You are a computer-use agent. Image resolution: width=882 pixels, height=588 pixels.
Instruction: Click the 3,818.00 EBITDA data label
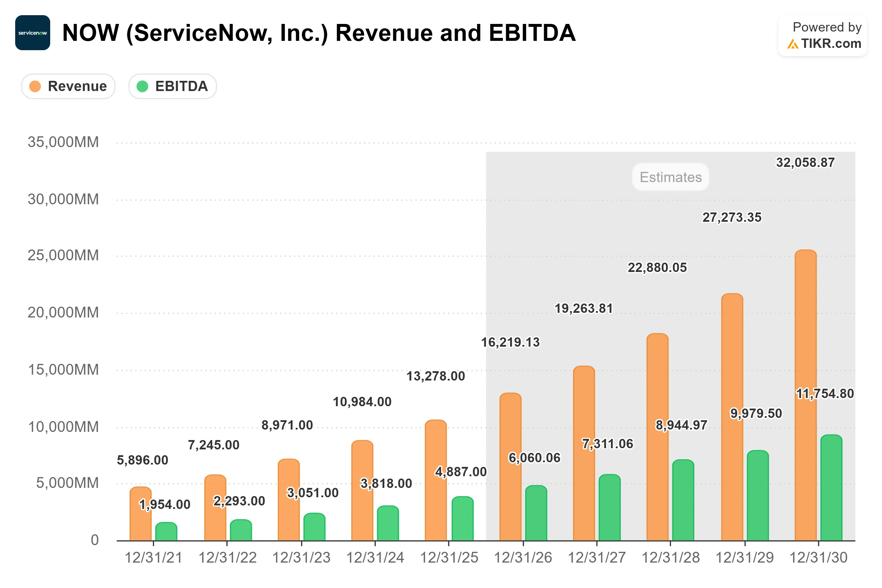coord(386,484)
